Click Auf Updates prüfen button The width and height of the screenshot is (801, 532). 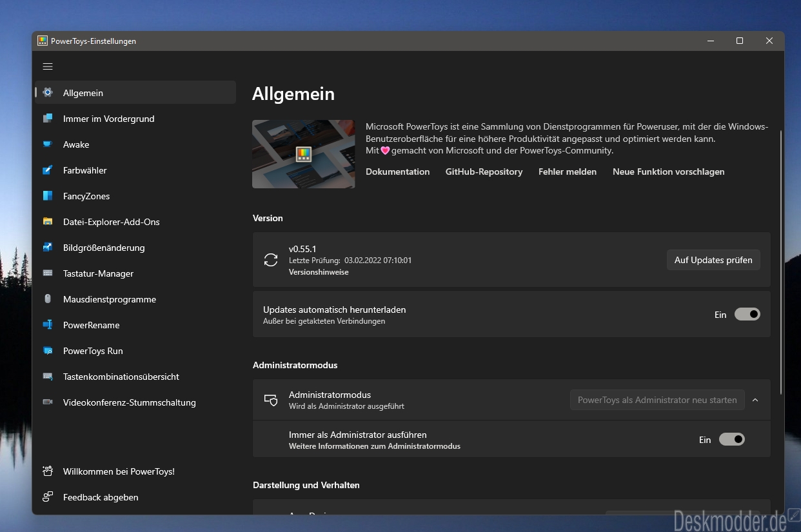click(713, 260)
